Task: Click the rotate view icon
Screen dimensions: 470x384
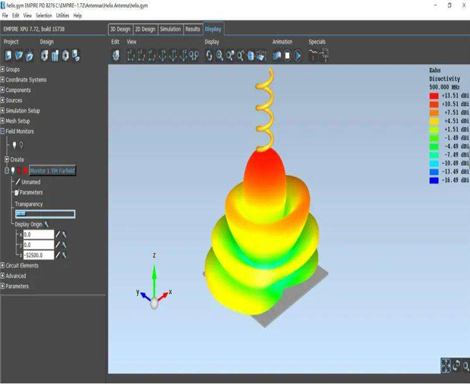Action: [x=209, y=56]
